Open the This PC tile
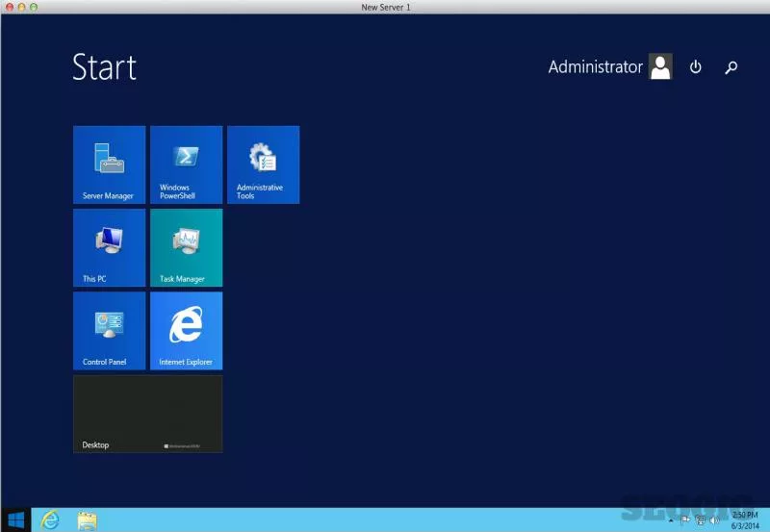 [x=109, y=247]
